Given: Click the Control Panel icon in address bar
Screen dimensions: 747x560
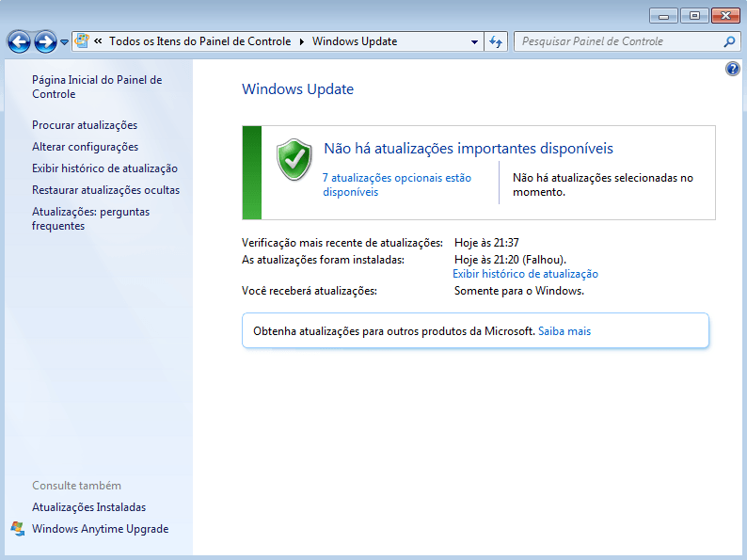Looking at the screenshot, I should click(82, 41).
